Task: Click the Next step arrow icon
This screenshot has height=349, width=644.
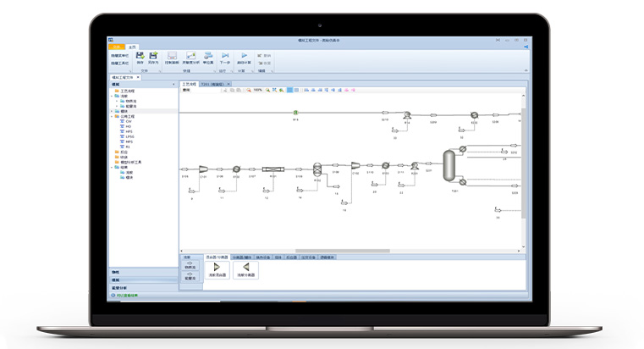Action: [x=225, y=56]
